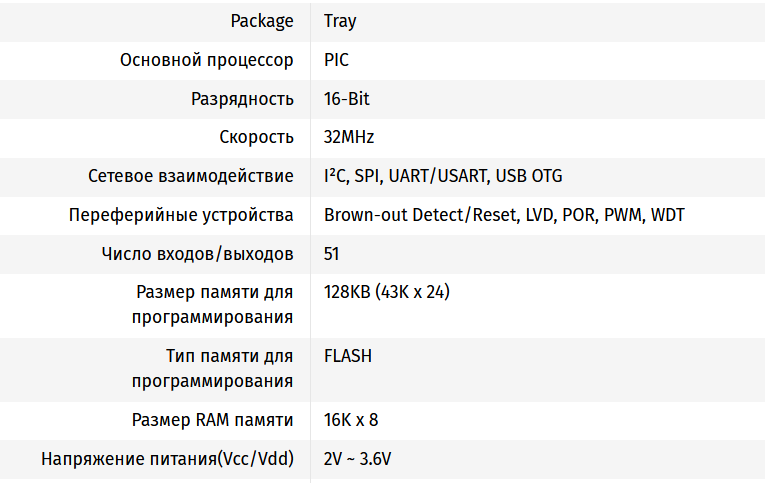This screenshot has width=765, height=483.
Task: Click the "16K x 8" RAM size value
Action: (x=351, y=420)
